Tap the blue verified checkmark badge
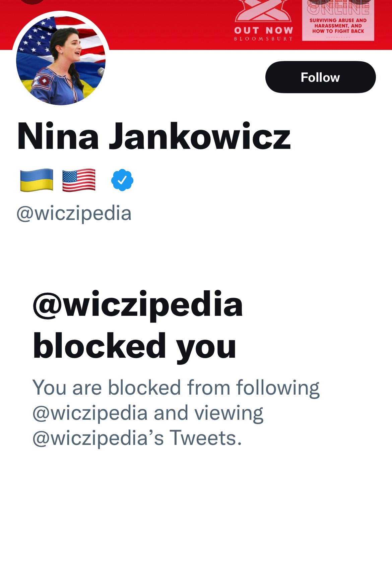392x580 pixels. pos(122,180)
